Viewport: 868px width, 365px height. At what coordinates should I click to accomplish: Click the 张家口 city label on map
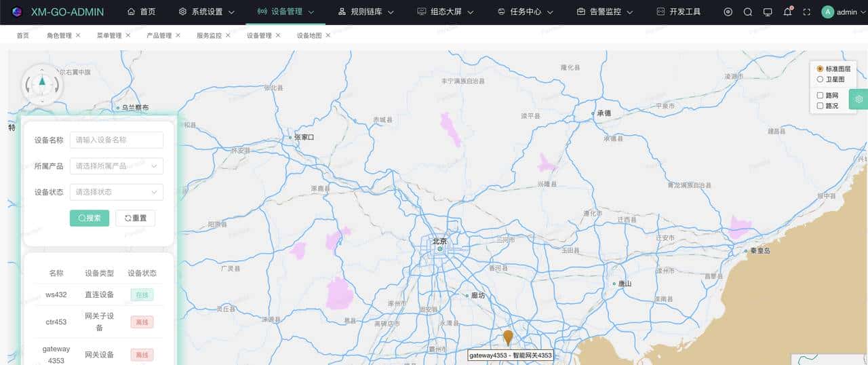click(x=304, y=137)
